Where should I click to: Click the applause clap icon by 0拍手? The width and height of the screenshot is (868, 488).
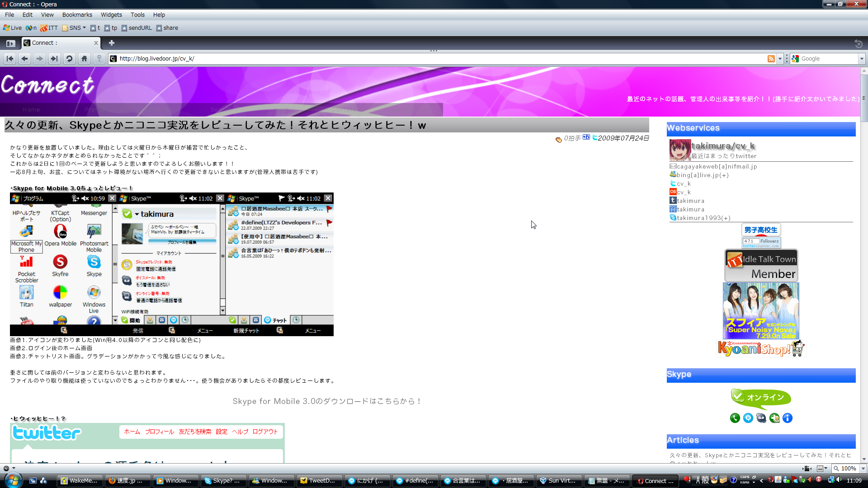[559, 139]
